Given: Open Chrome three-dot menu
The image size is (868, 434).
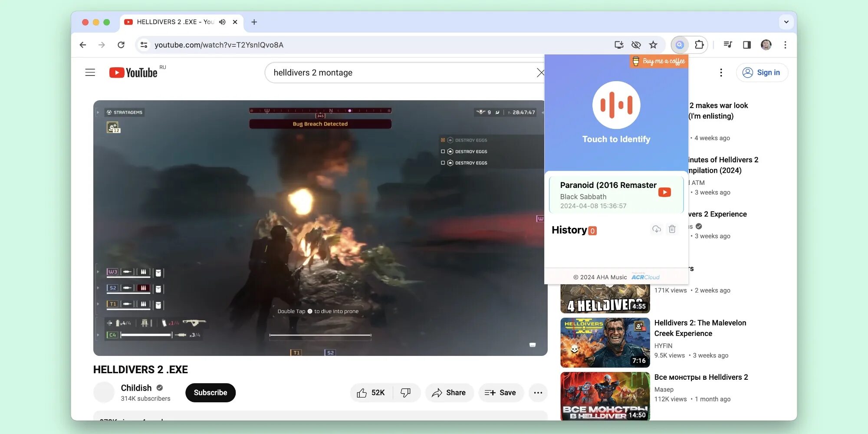Looking at the screenshot, I should 785,45.
